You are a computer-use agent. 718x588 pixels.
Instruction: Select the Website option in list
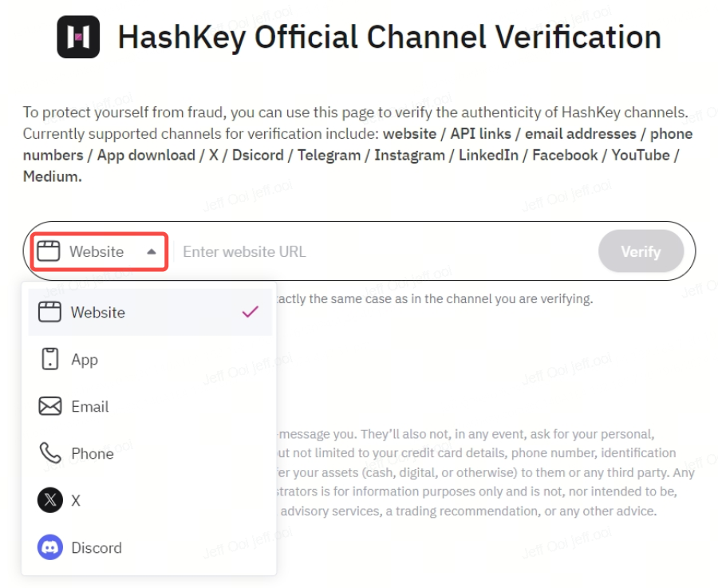(x=150, y=312)
